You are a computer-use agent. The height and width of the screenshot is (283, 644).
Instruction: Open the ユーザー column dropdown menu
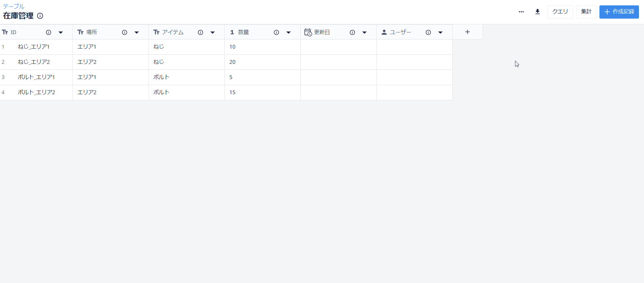click(440, 32)
